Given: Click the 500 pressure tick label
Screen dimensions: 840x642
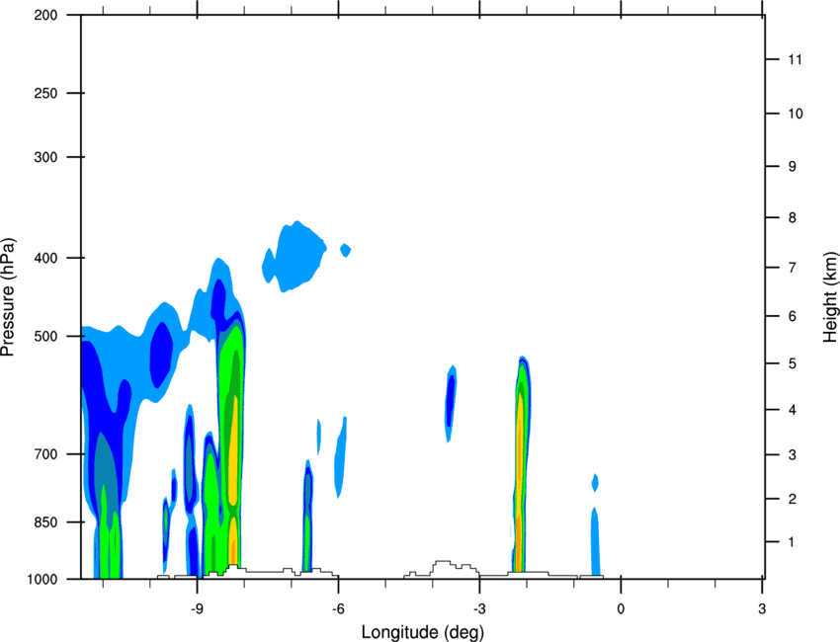Looking at the screenshot, I should coord(45,336).
